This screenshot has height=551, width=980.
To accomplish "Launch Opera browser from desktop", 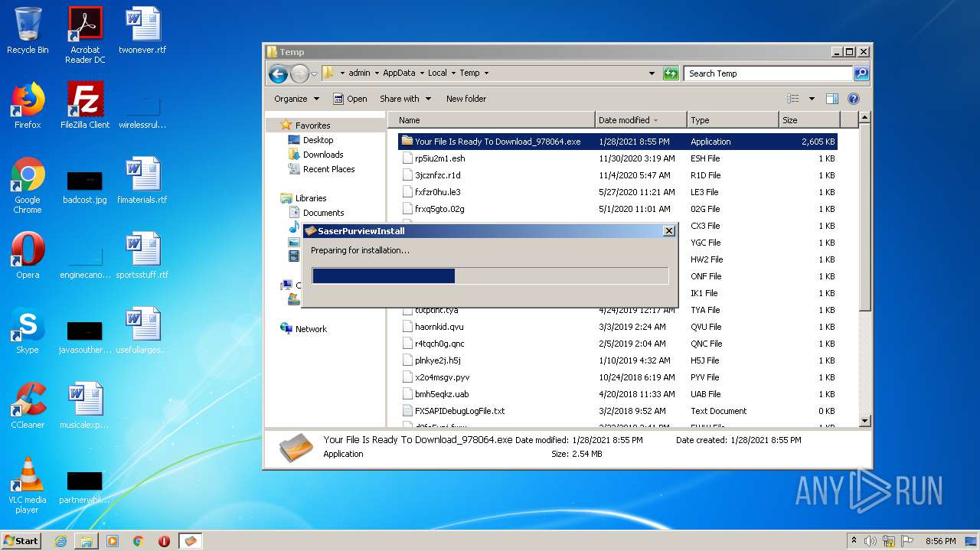I will (x=28, y=256).
